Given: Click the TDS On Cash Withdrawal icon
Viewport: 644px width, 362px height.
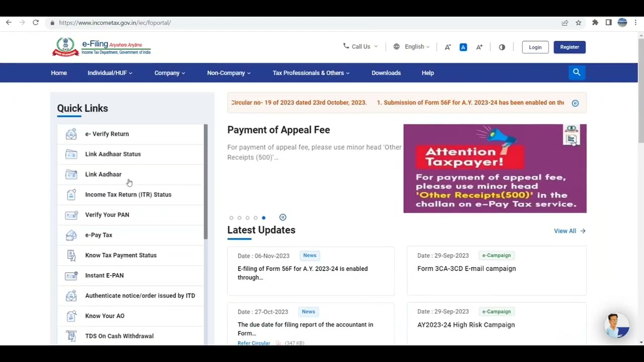Looking at the screenshot, I should (71, 336).
